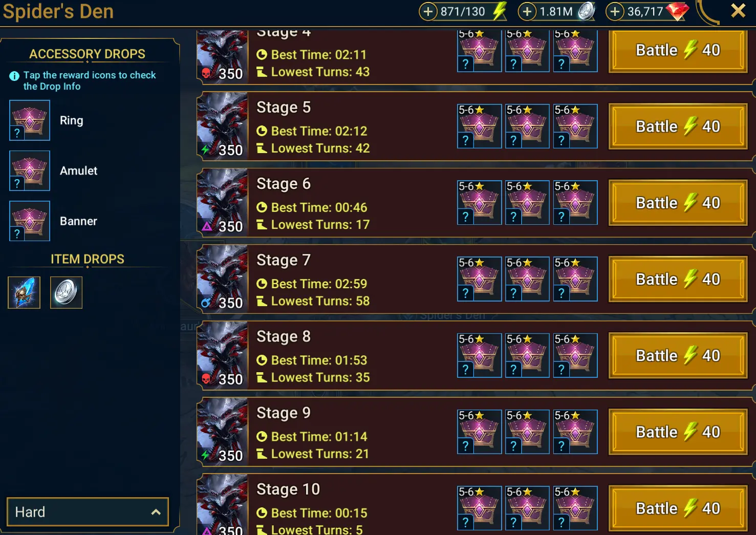Tap the plus icon beside energy counter
Viewport: 756px width, 535px height.
[428, 11]
